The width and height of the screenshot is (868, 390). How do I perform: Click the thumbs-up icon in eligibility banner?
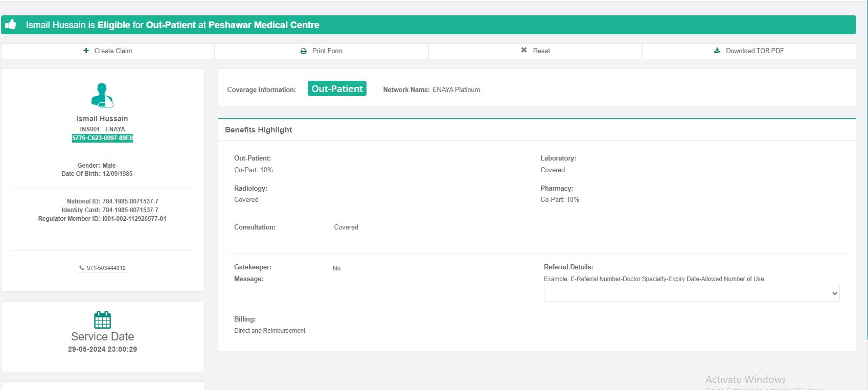11,25
